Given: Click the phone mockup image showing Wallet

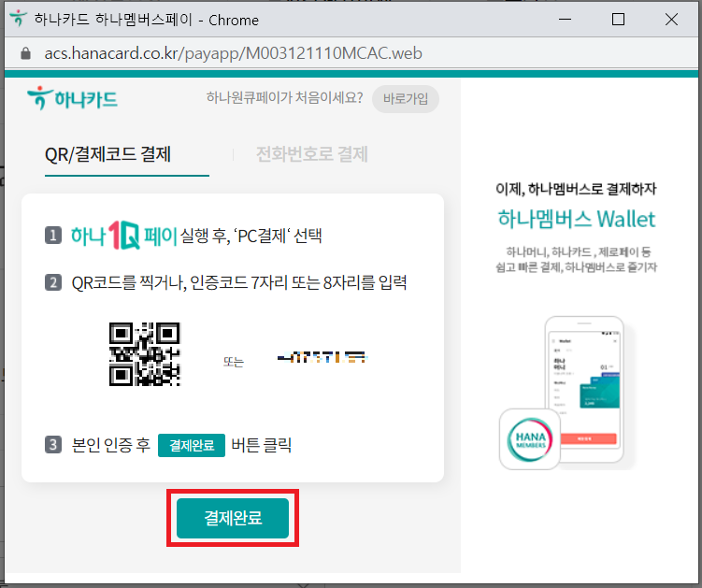Looking at the screenshot, I should [x=584, y=389].
